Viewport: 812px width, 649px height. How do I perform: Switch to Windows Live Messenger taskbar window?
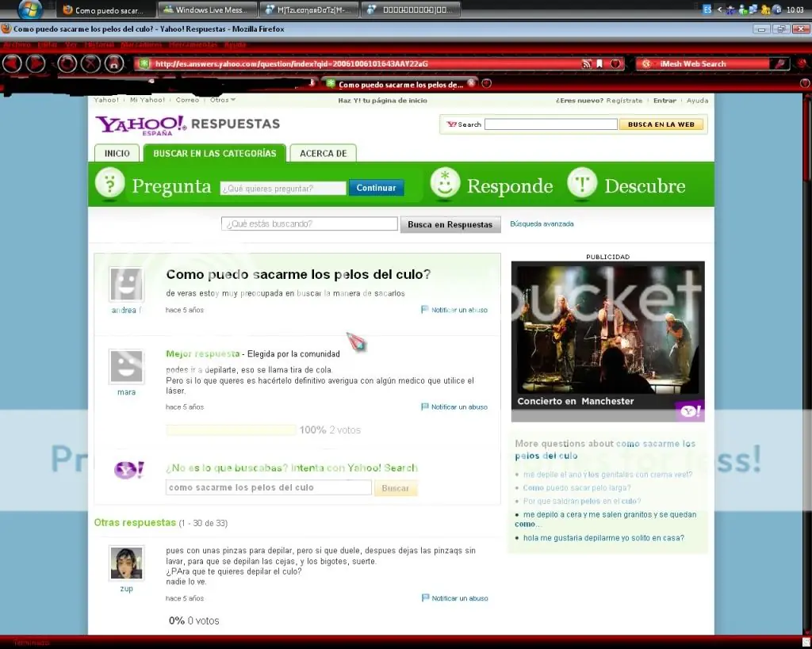pos(207,10)
